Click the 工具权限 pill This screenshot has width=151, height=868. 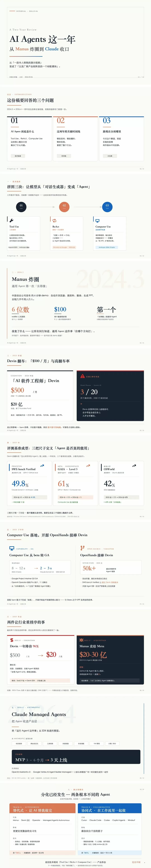50,743
